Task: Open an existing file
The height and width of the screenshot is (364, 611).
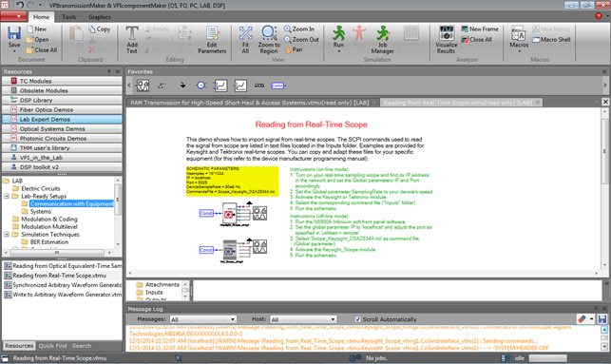Action: click(x=37, y=40)
